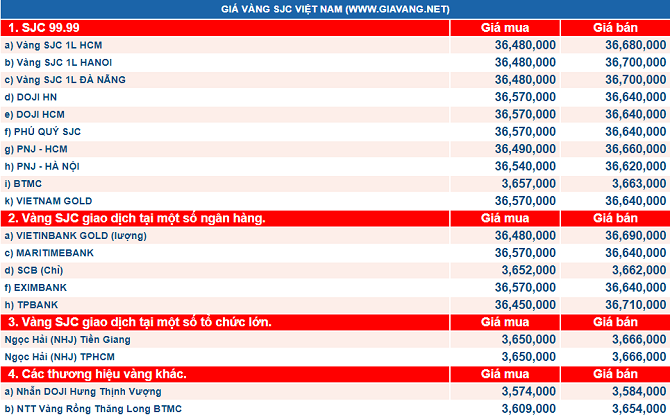Open Ngọc Hải (NHJ) Tiền Giang entry
Image resolution: width=670 pixels, height=417 pixels.
(68, 340)
